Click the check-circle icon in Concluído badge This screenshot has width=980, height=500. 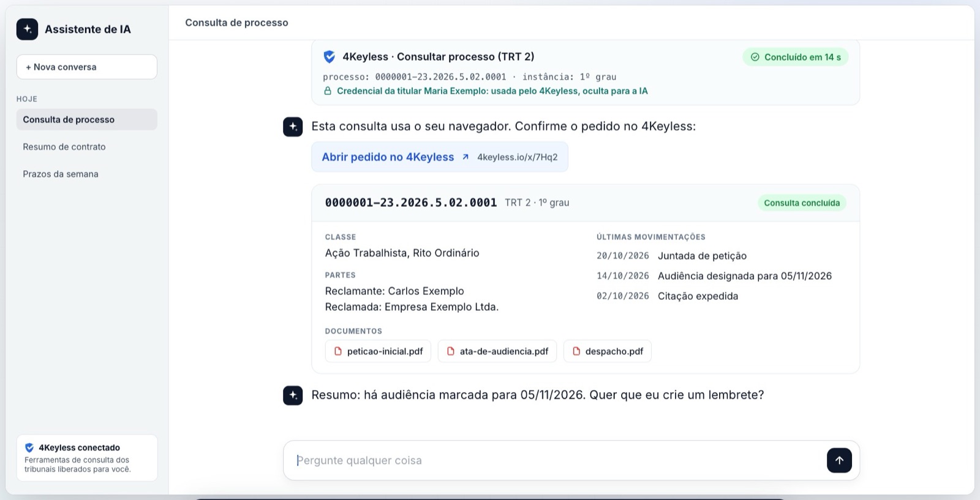(755, 57)
